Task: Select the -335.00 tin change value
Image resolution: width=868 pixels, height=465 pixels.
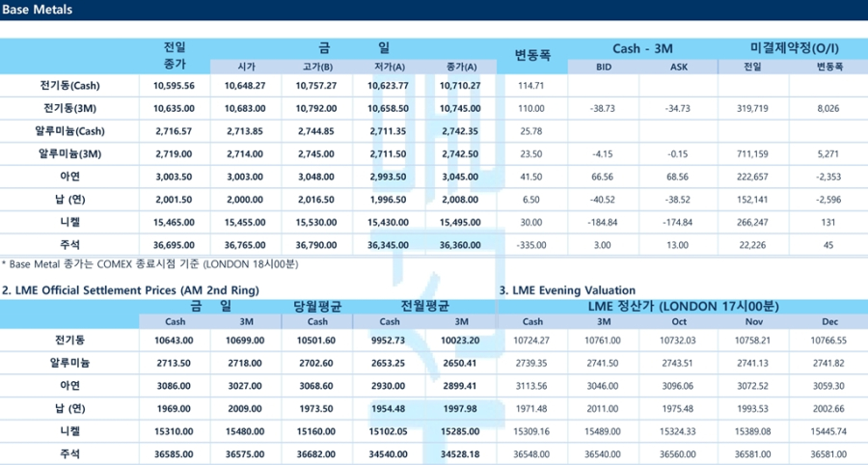Action: coord(530,245)
